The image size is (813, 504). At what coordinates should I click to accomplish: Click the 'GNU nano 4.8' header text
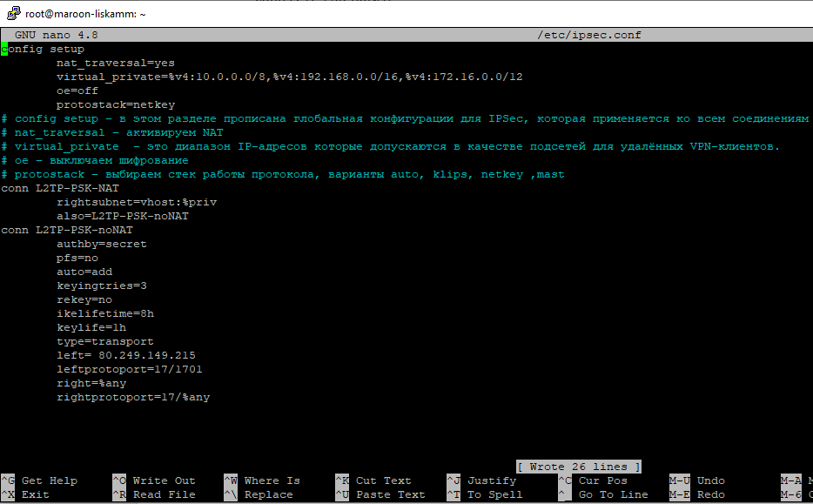tap(57, 35)
